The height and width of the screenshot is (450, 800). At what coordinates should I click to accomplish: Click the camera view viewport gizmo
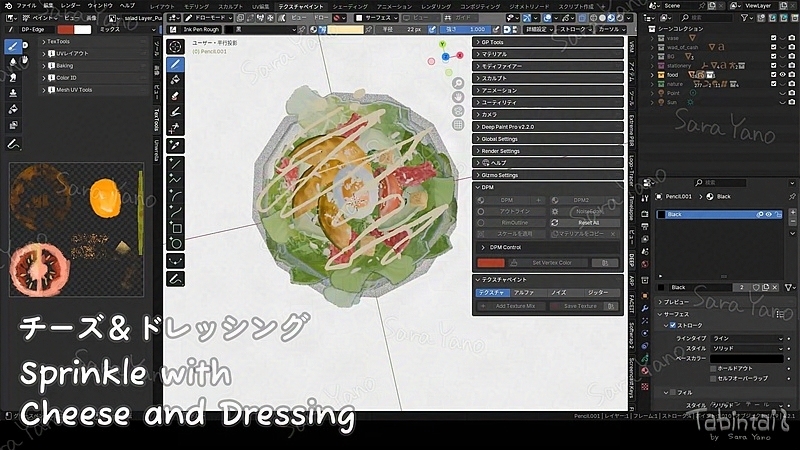(x=458, y=111)
